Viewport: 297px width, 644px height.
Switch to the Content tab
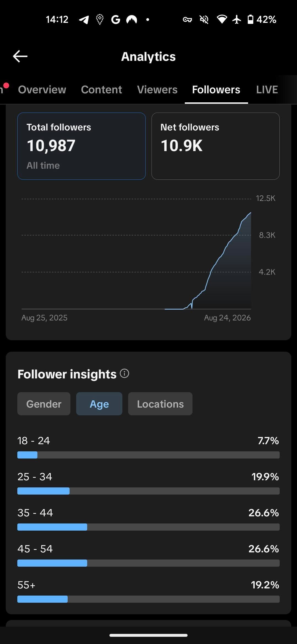[x=101, y=89]
